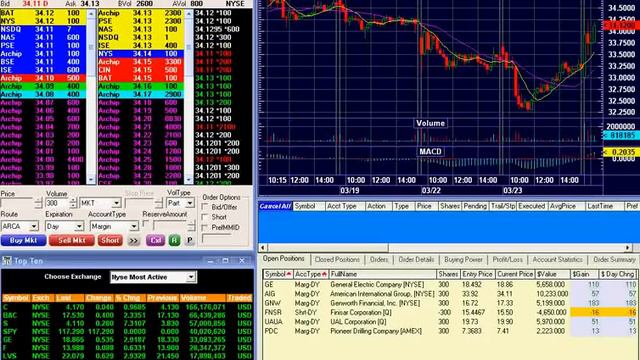Click the Price field spinner arrows
Image resolution: width=640 pixels, height=360 pixels.
click(x=38, y=203)
